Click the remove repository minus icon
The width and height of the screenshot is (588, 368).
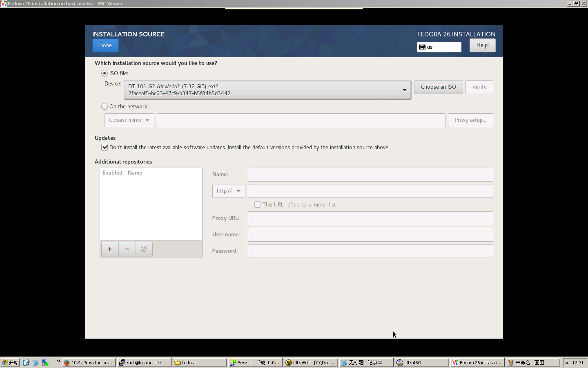pos(127,249)
